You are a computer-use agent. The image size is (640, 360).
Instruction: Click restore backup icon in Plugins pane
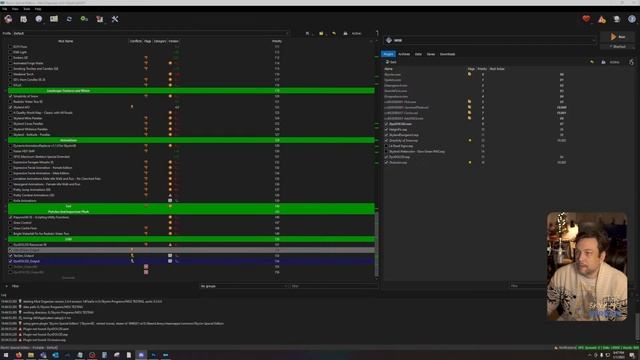tap(592, 62)
